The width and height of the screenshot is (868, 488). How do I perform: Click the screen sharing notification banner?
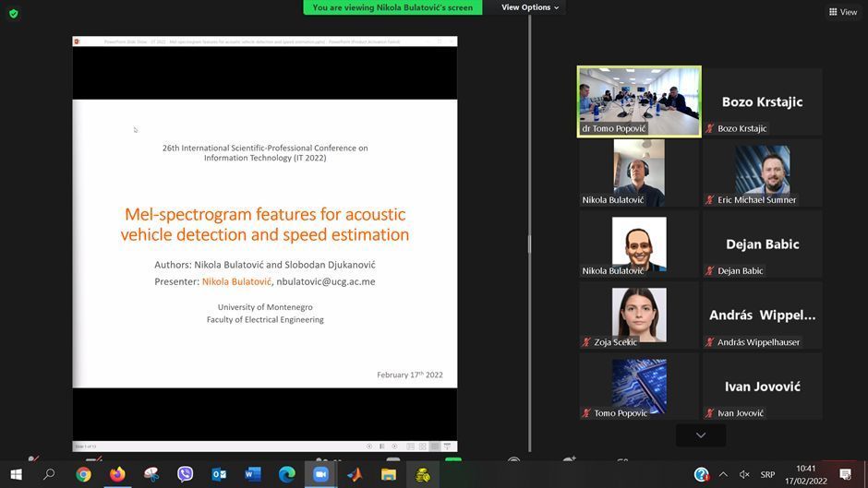pyautogui.click(x=392, y=7)
